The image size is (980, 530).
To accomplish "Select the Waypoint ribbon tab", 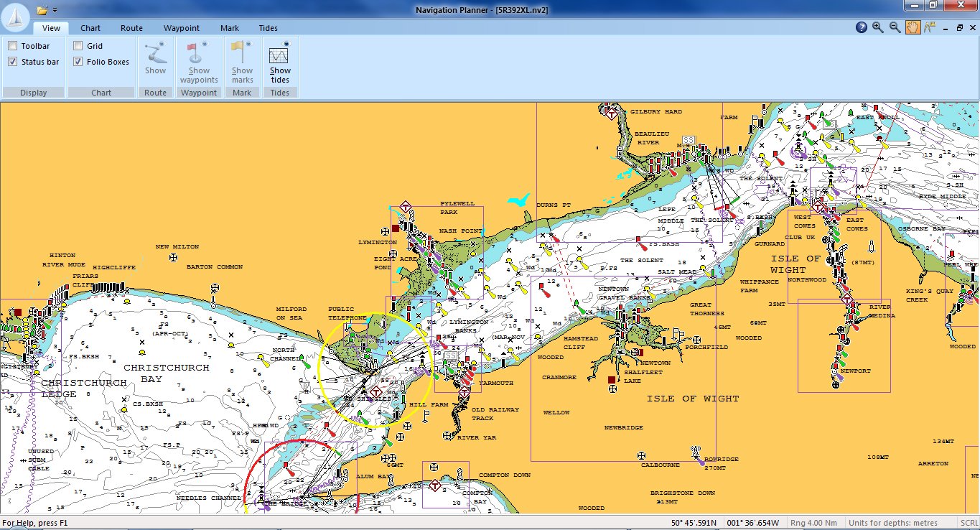I will 182,28.
